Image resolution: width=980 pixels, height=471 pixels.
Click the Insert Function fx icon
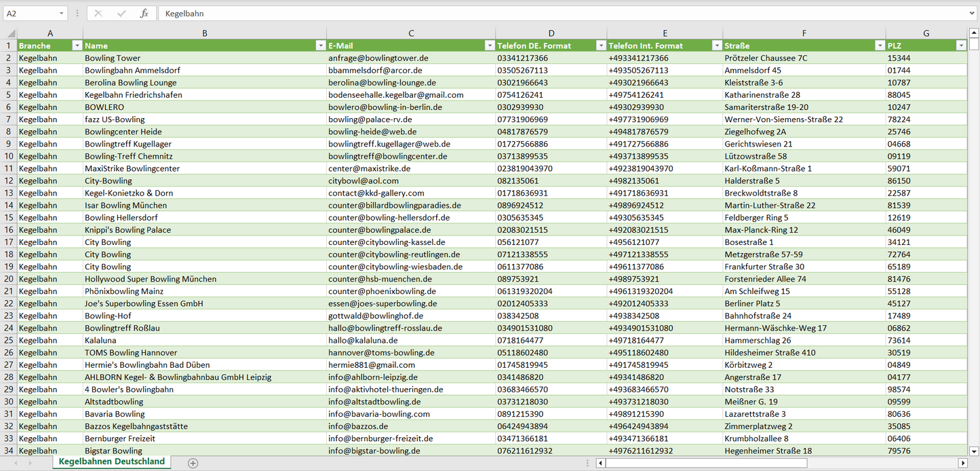point(144,14)
